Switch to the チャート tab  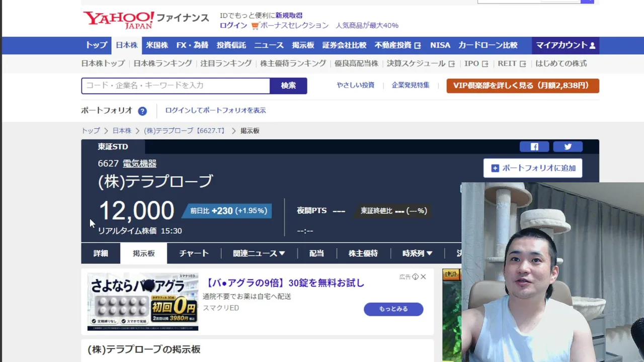(x=194, y=253)
